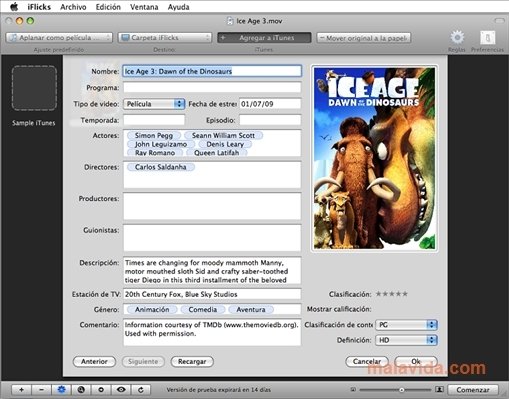509x399 pixels.
Task: Open the PG content rating dropdown
Action: 406,325
